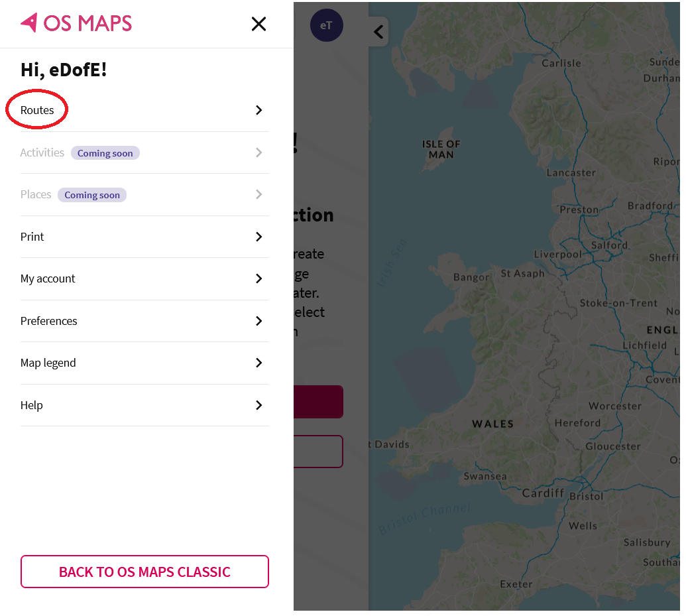Expand the Preferences chevron arrow
Image resolution: width=686 pixels, height=616 pixels.
(x=258, y=321)
